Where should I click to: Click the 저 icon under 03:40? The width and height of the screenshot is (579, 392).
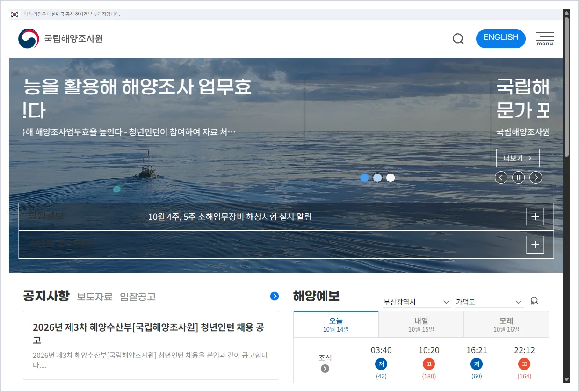click(x=381, y=364)
